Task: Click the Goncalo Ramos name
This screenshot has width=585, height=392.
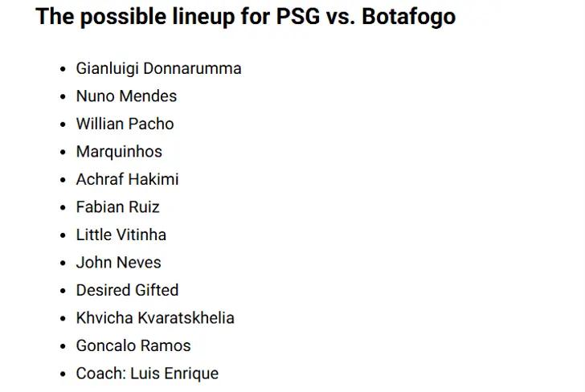Action: tap(133, 345)
